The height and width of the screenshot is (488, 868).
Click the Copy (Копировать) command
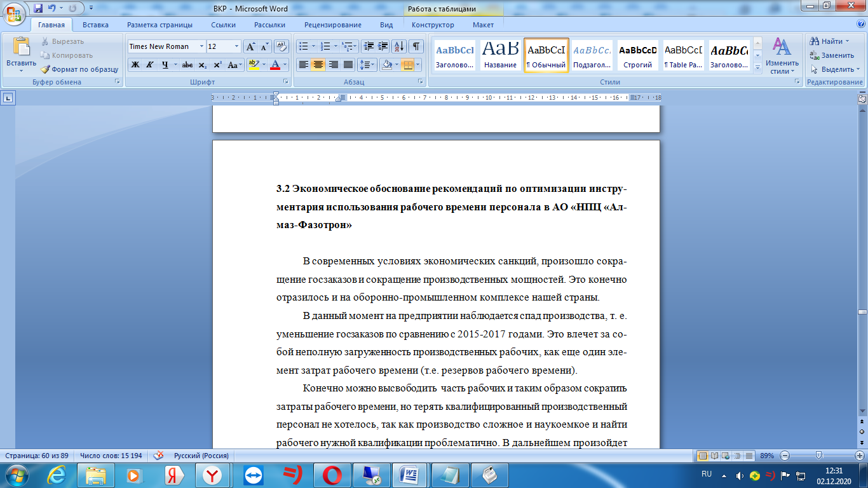[67, 55]
